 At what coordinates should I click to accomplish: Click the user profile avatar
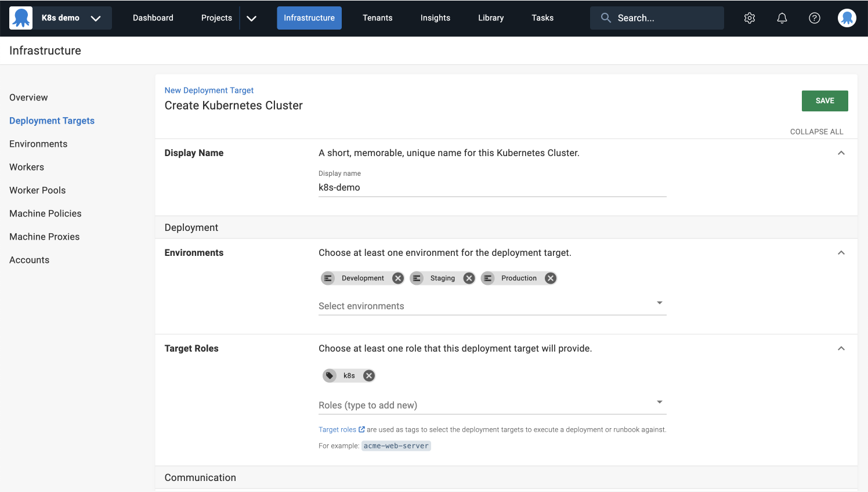[847, 18]
